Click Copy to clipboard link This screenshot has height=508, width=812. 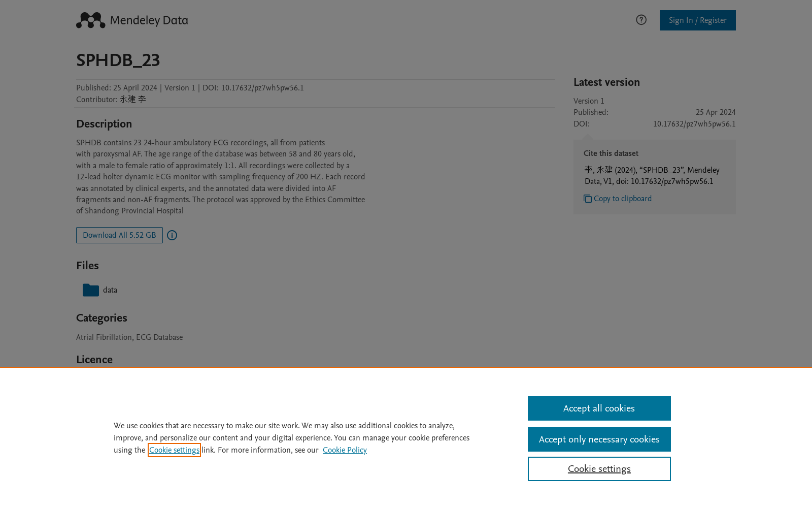point(623,199)
